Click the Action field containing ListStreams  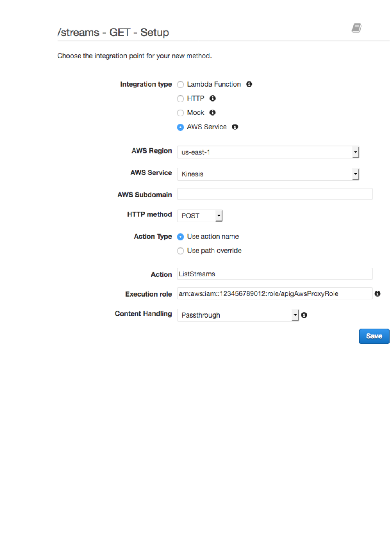coord(275,274)
